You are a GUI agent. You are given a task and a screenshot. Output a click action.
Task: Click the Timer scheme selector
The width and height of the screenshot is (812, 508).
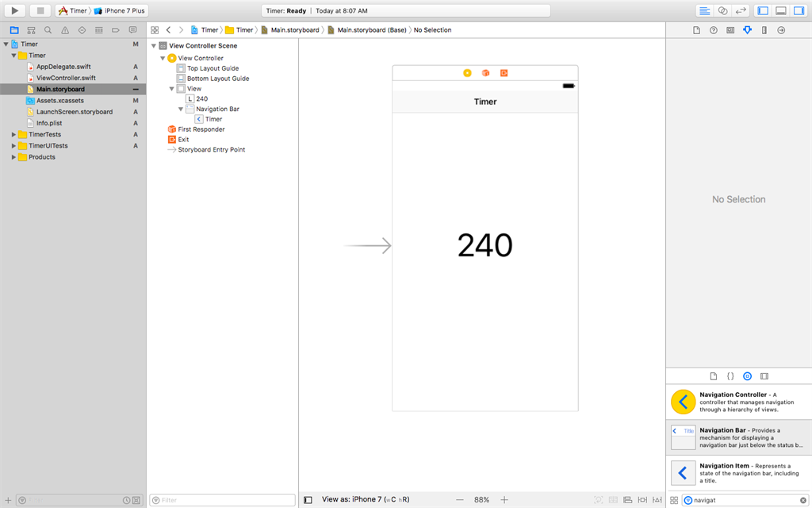tap(72, 10)
